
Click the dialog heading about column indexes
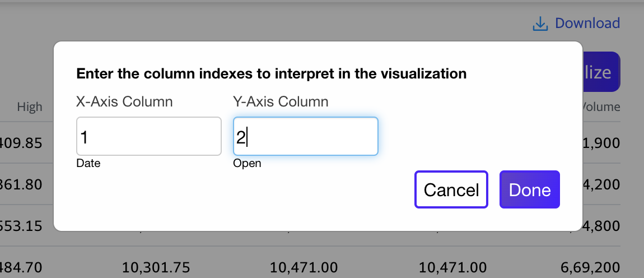[271, 73]
